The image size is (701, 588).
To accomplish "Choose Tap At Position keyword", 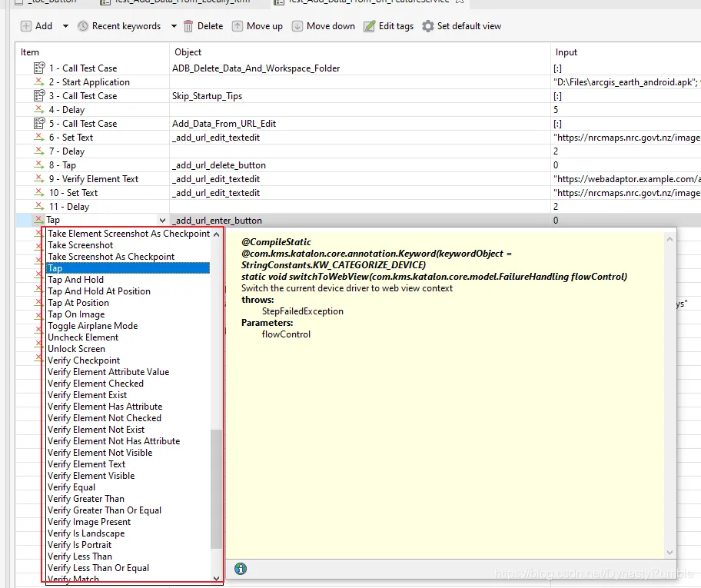I will 128,303.
